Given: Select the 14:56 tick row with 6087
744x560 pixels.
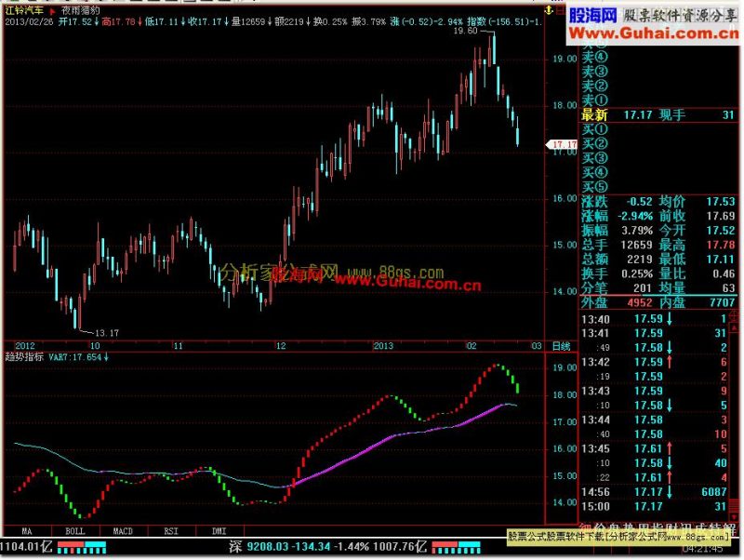Looking at the screenshot, I should 655,492.
